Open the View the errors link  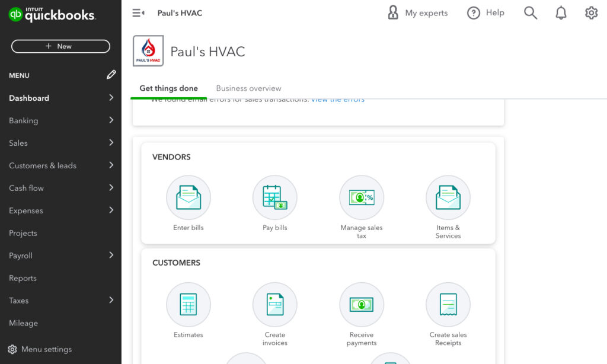tap(337, 99)
